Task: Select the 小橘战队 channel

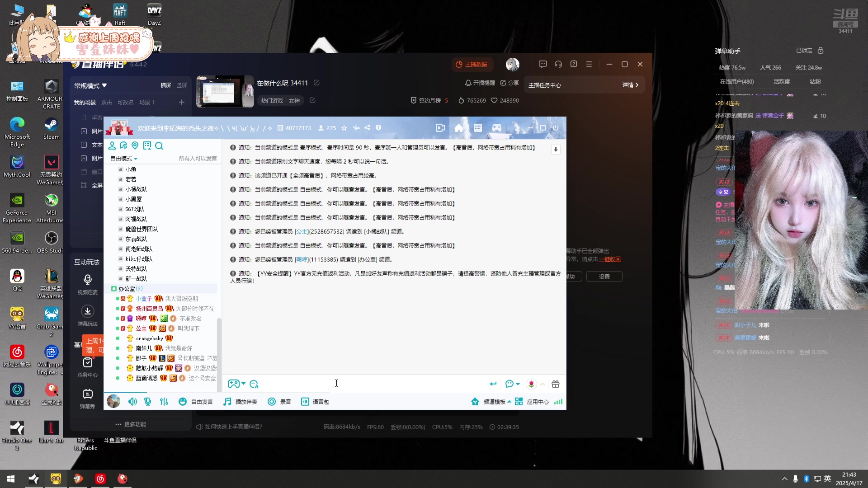Action: pyautogui.click(x=136, y=189)
